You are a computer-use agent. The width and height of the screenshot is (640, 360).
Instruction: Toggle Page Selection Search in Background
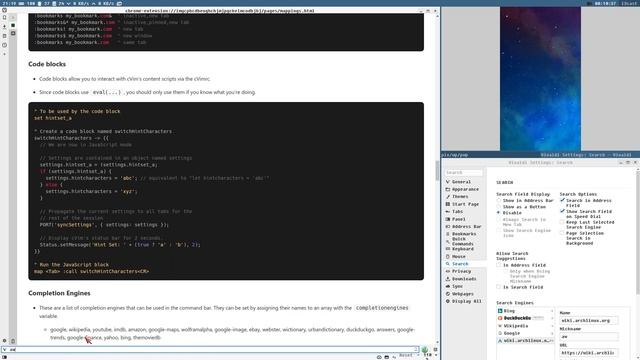pos(562,233)
